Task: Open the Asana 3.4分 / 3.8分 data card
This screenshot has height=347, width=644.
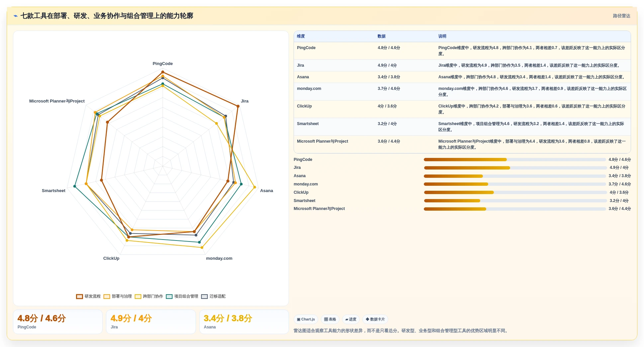Action: tap(244, 322)
